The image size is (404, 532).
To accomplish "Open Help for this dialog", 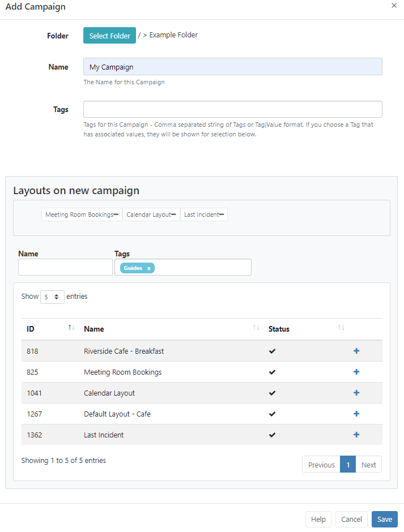I will 318,519.
